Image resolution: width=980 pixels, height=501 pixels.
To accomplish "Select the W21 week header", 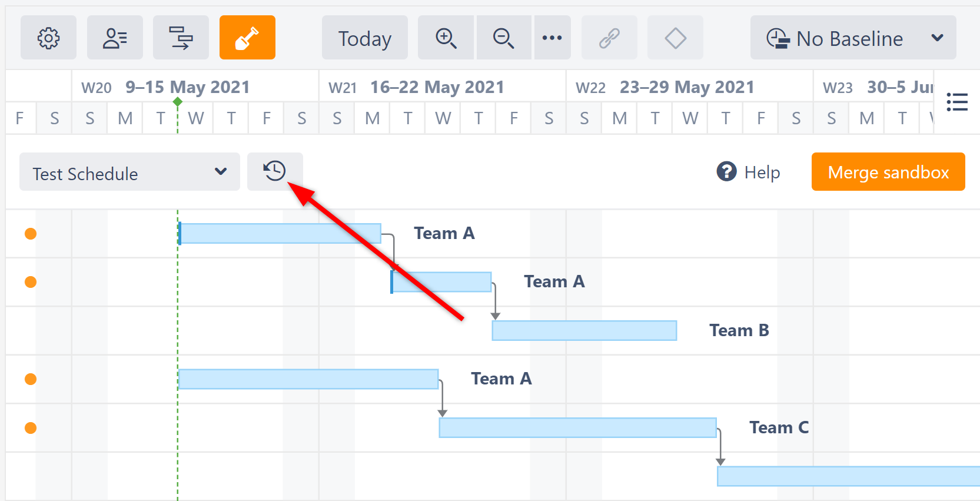I will tap(342, 87).
